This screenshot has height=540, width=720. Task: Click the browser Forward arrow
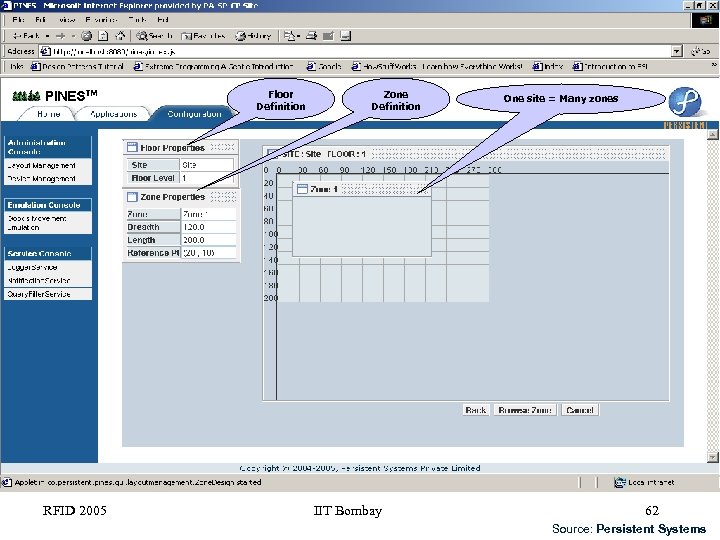coord(60,35)
